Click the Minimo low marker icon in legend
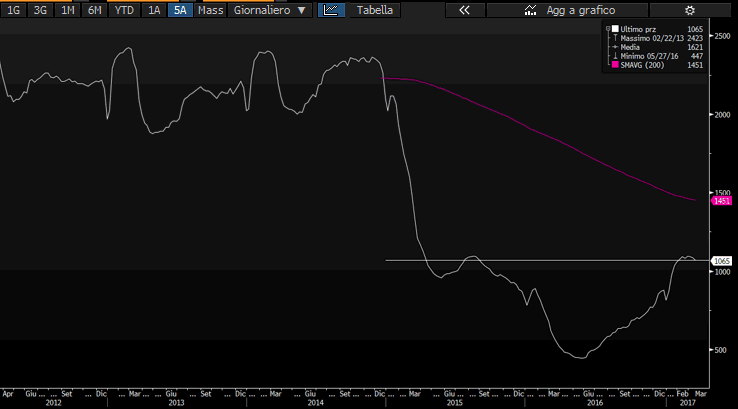738x409 pixels. pos(615,56)
